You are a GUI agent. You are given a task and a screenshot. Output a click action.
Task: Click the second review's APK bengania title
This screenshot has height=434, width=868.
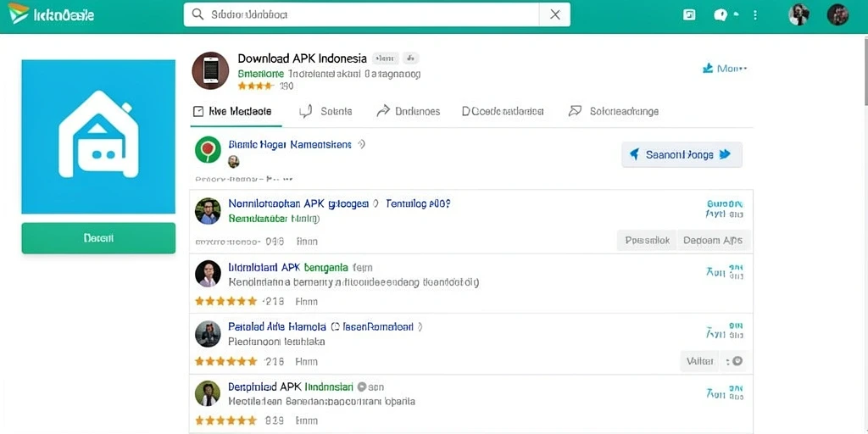288,267
